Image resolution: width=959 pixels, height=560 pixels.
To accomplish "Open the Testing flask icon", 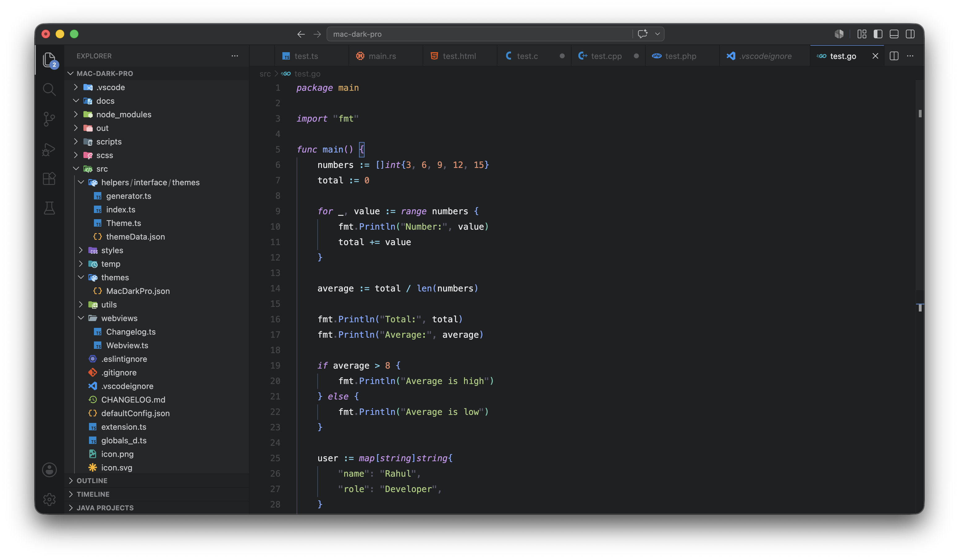I will pyautogui.click(x=49, y=208).
